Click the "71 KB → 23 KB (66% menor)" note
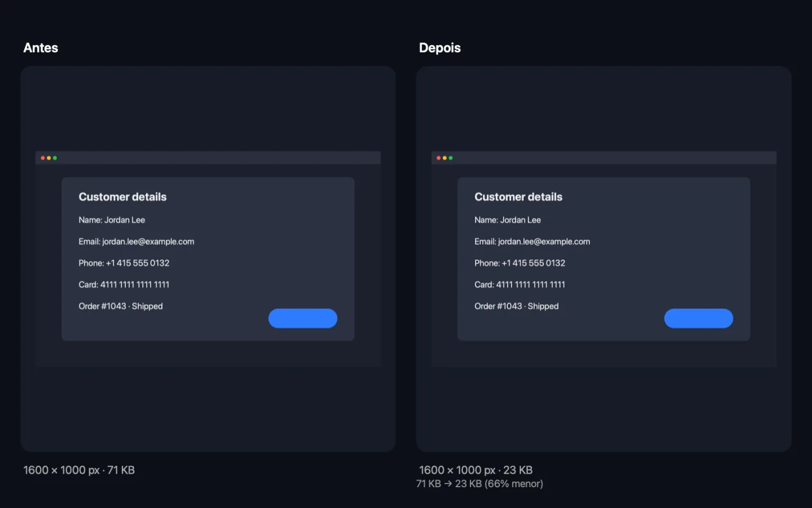The height and width of the screenshot is (508, 812). pyautogui.click(x=480, y=484)
